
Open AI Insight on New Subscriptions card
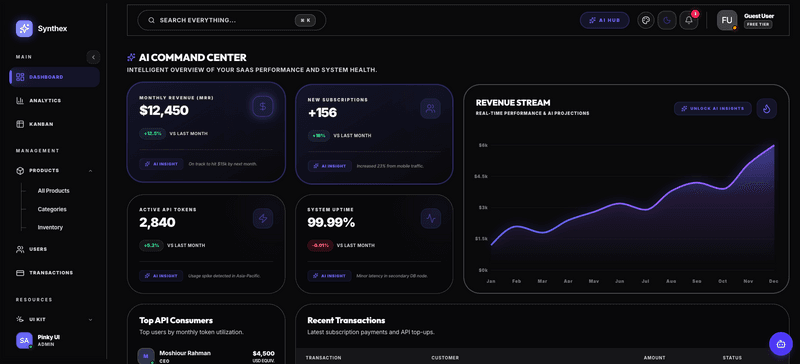point(330,166)
